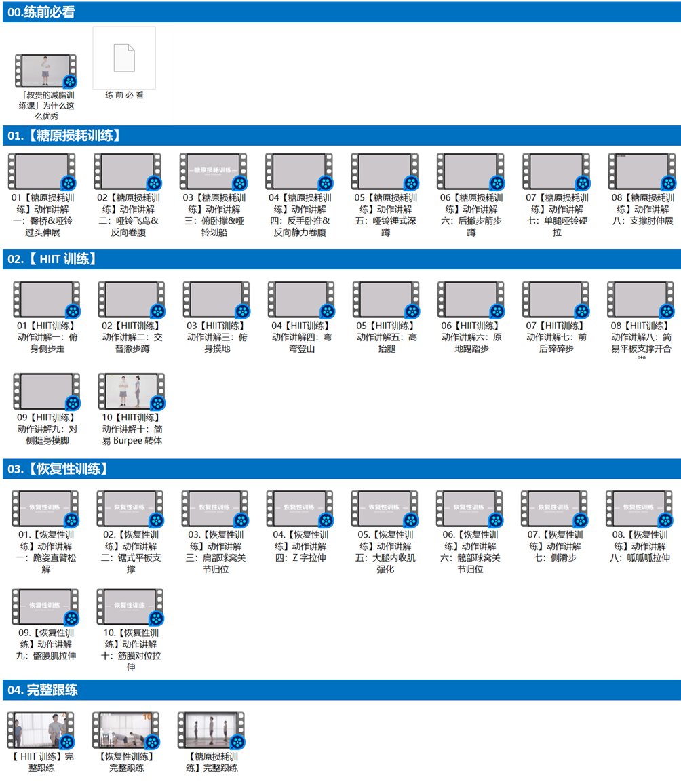Open HIIT训练 video 02 交替撤步蹲
Viewport: 681px width, 784px height.
click(x=132, y=300)
